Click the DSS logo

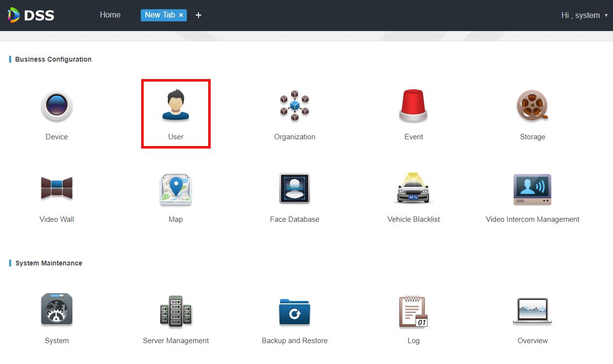31,15
